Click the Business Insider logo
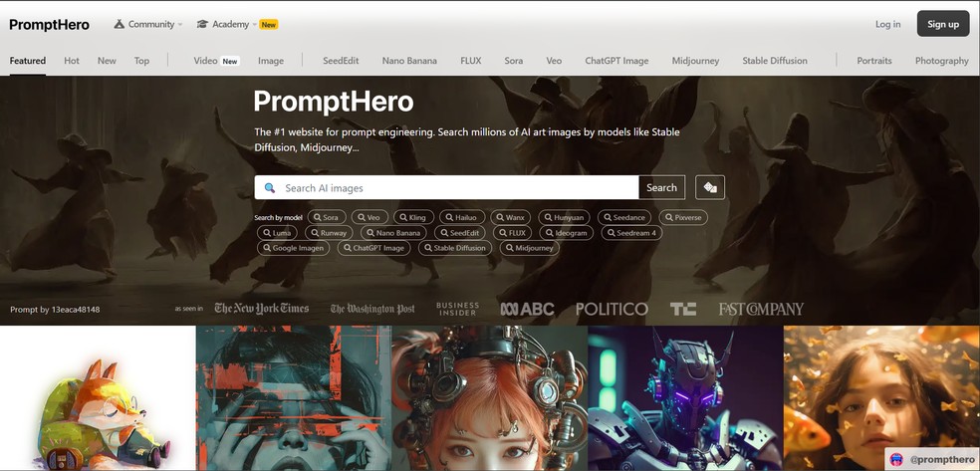 (457, 309)
